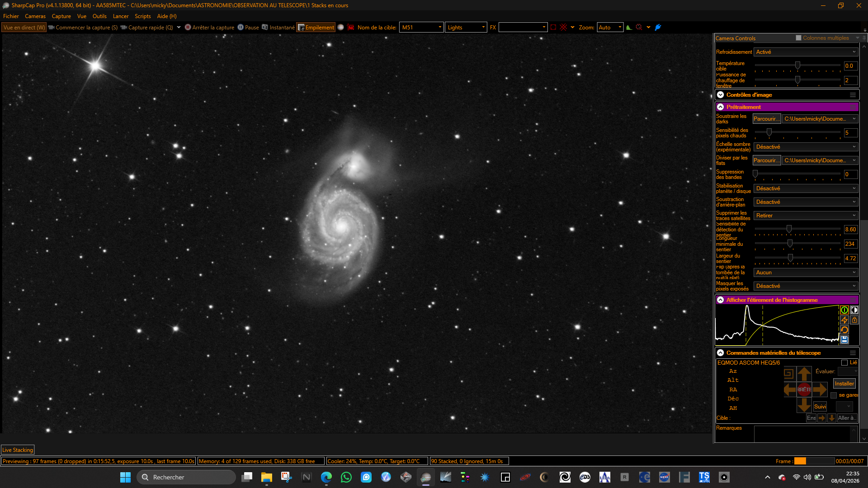This screenshot has height=488, width=868.
Task: Open the Empilement live stacking tool
Action: (316, 28)
